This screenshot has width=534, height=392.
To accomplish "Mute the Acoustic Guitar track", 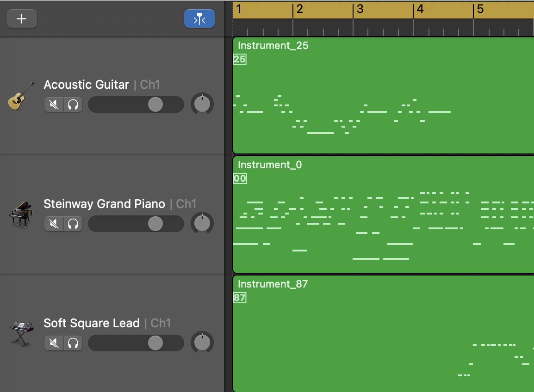I will click(x=53, y=104).
